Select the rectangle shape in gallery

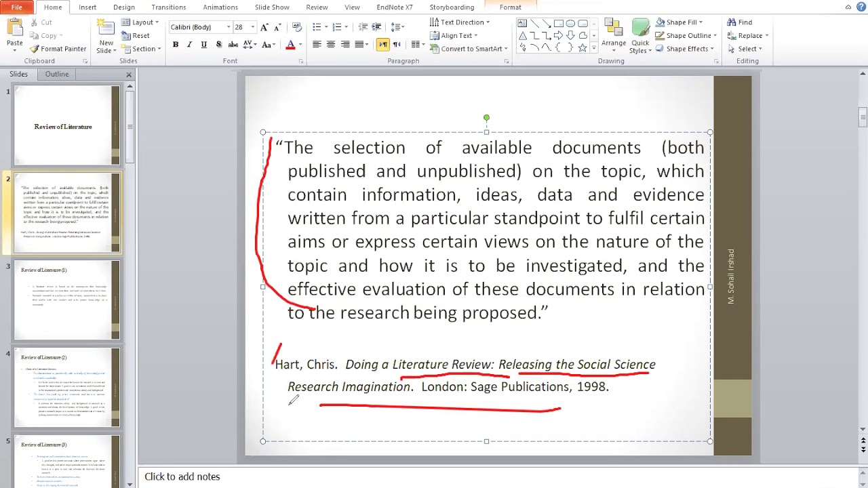pos(558,24)
